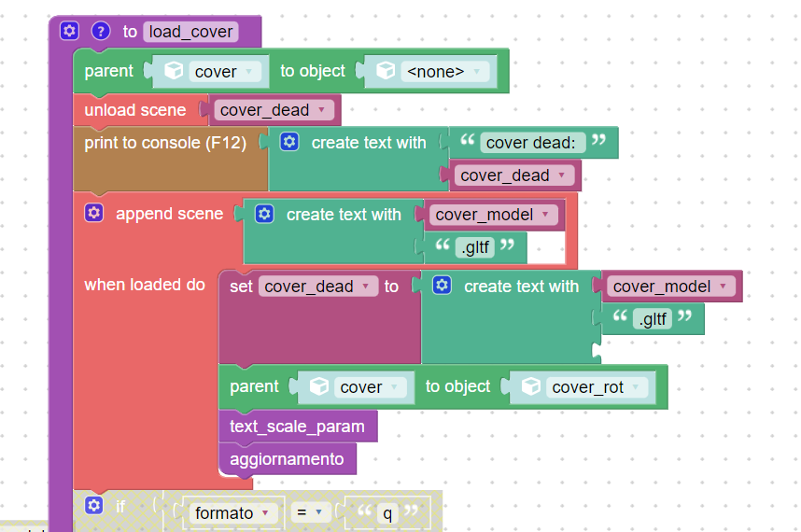Click the 'set' label of variable block
Viewport: 801px width, 532px height.
(x=241, y=287)
